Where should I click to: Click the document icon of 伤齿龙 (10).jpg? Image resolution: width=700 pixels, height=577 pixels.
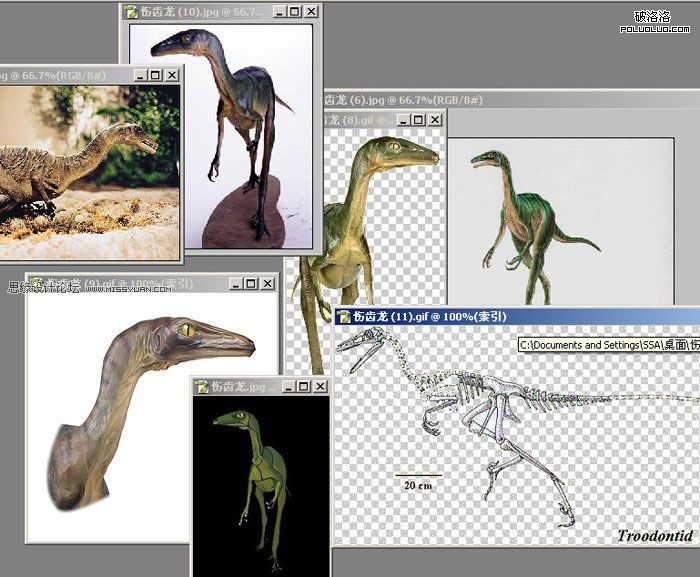coord(131,12)
